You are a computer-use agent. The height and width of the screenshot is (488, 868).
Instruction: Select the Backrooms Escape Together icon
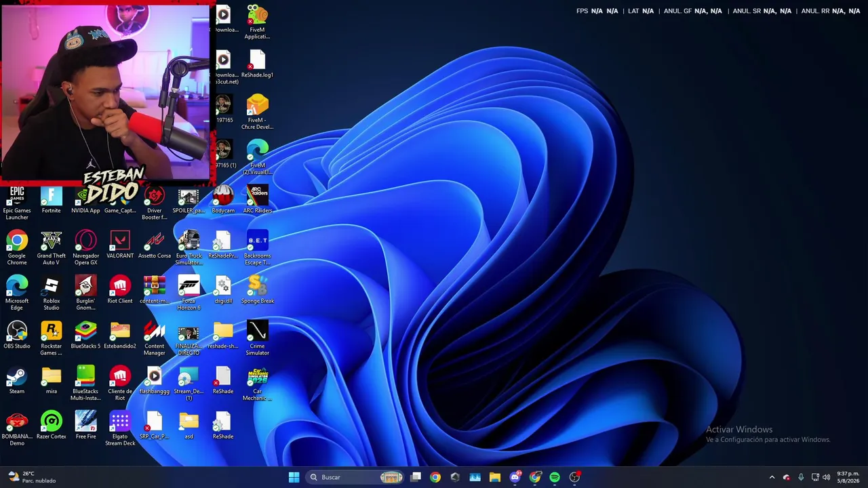(258, 248)
